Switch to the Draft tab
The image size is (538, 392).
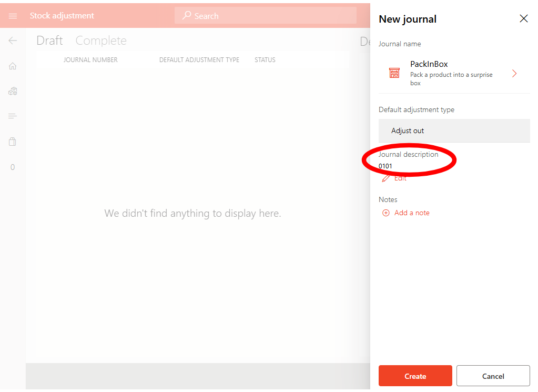49,41
